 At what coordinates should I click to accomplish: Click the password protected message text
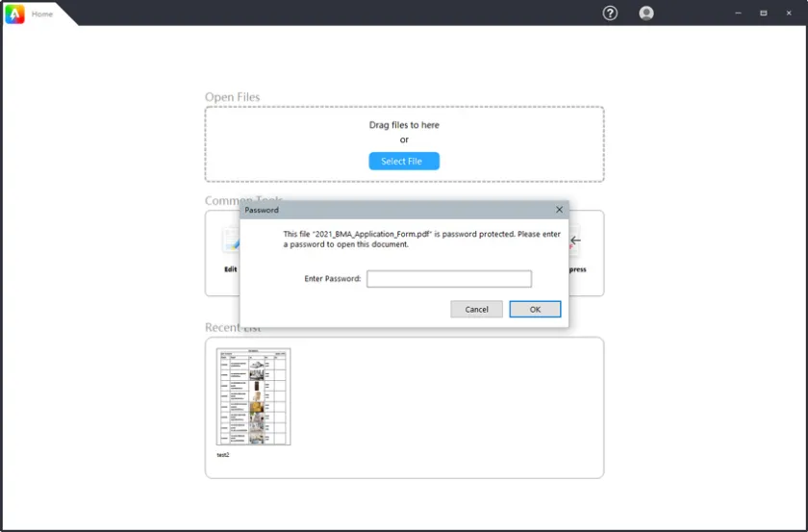[421, 239]
